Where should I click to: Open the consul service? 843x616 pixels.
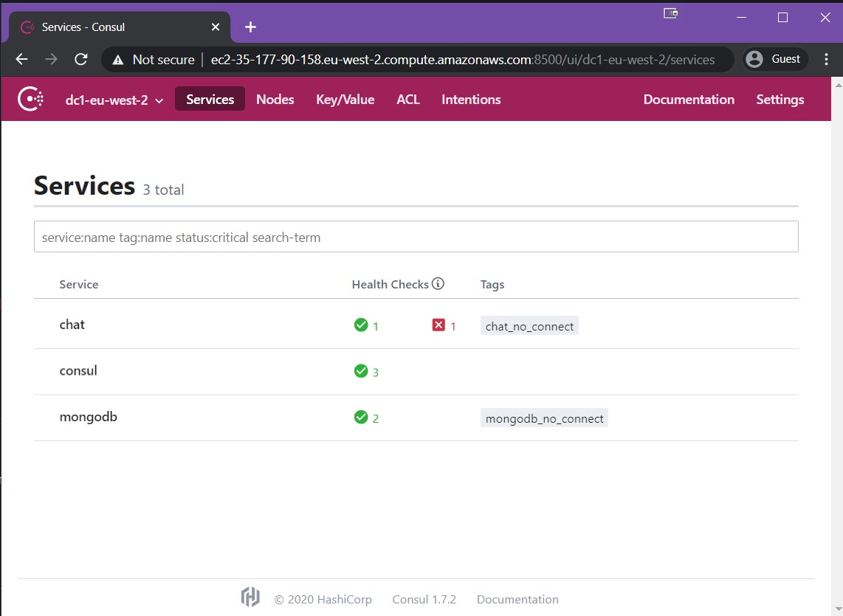click(x=78, y=371)
